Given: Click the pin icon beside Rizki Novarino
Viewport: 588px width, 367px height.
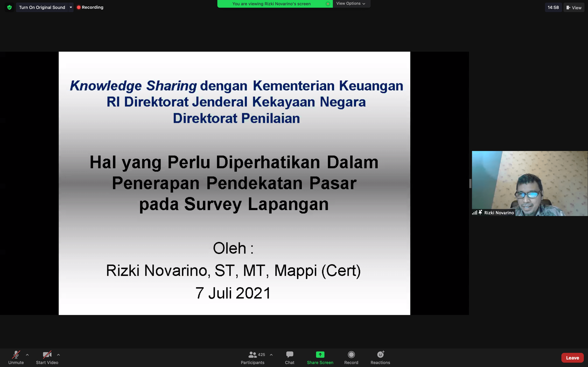Looking at the screenshot, I should point(480,212).
